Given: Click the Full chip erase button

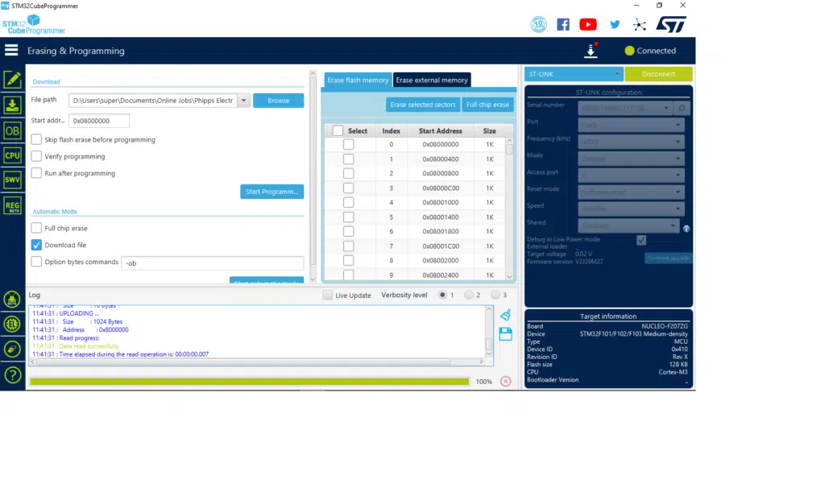Looking at the screenshot, I should point(487,105).
